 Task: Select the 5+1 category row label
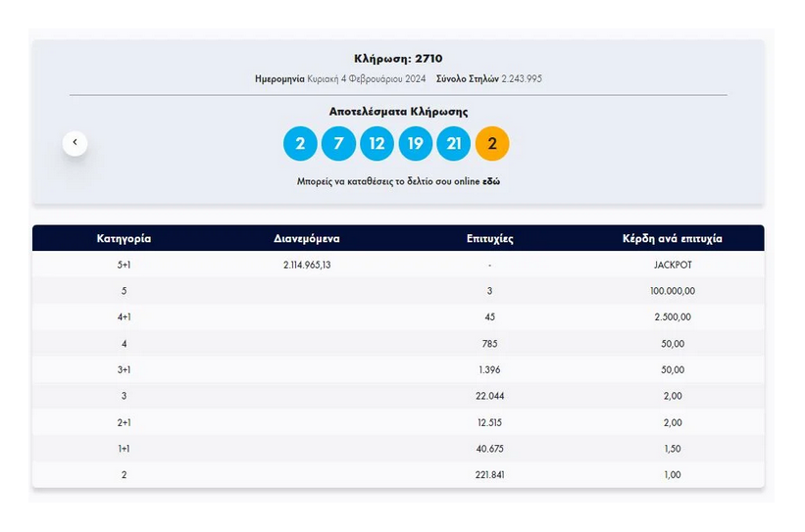tap(124, 265)
